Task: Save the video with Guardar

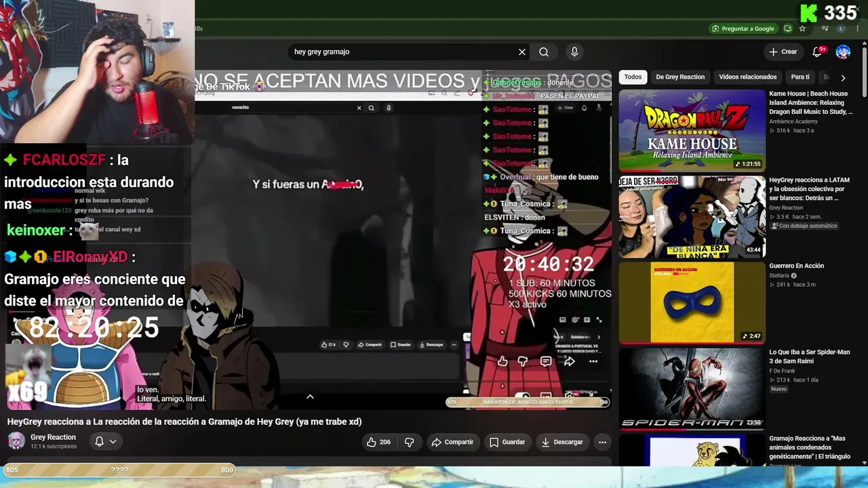Action: tap(507, 442)
